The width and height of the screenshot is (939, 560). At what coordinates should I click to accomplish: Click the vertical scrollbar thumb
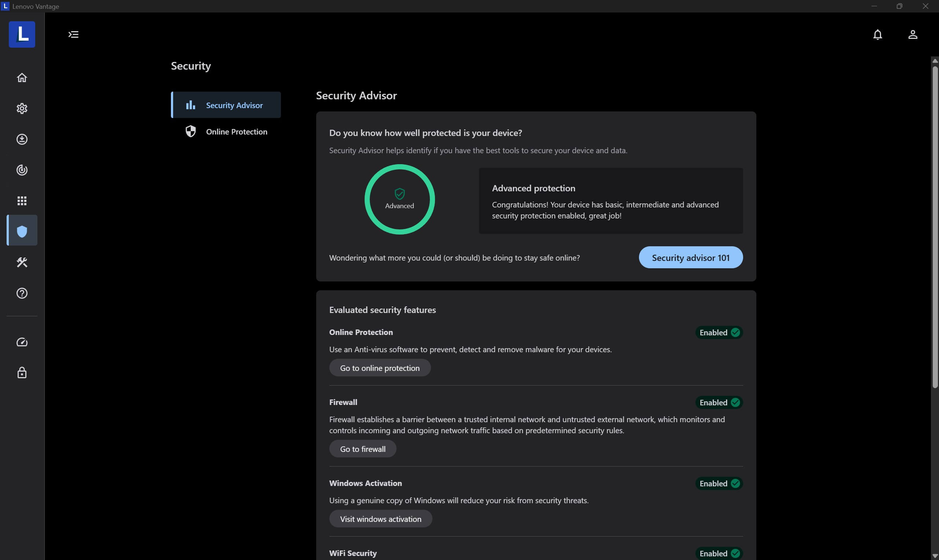click(935, 226)
